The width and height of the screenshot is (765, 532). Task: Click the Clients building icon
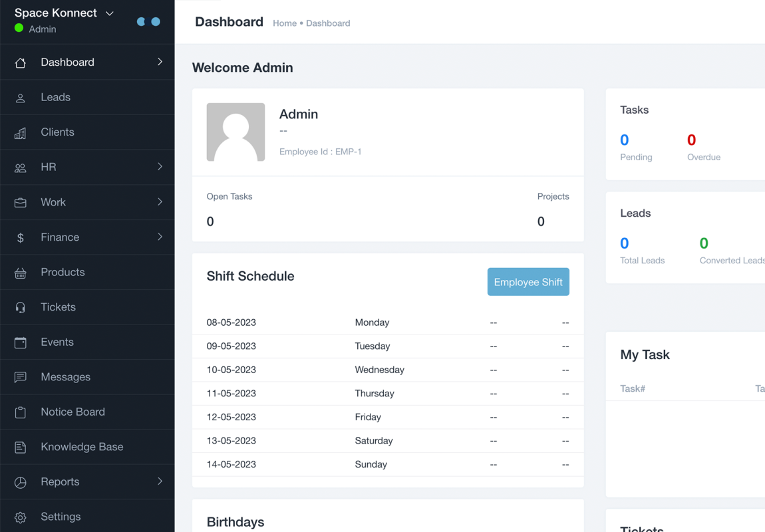click(20, 133)
